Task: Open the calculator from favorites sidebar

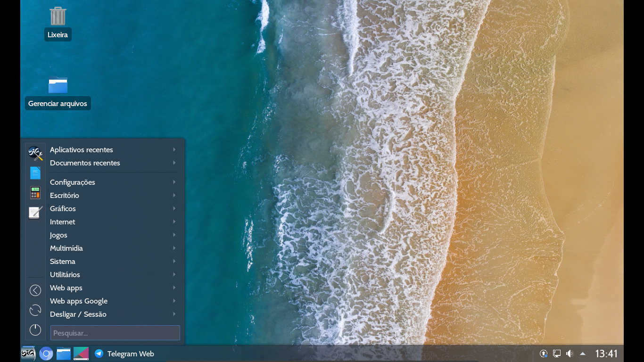Action: click(x=35, y=193)
